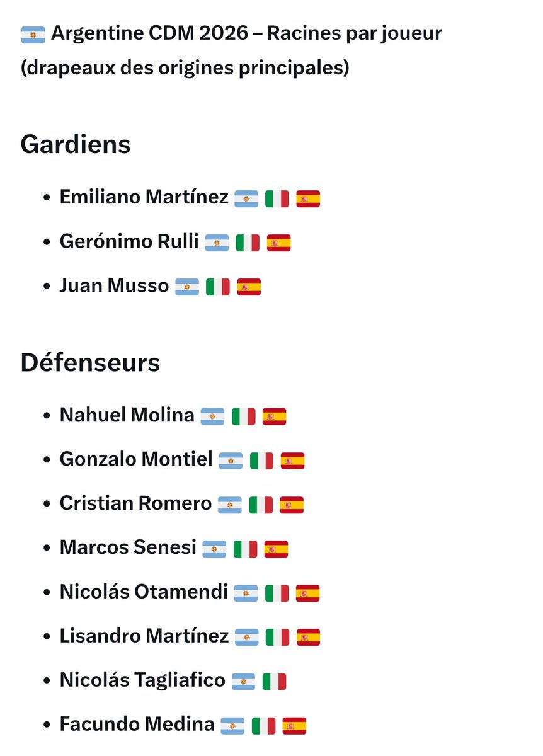
Task: Click the name Nicolás Otamendi
Action: [x=144, y=592]
